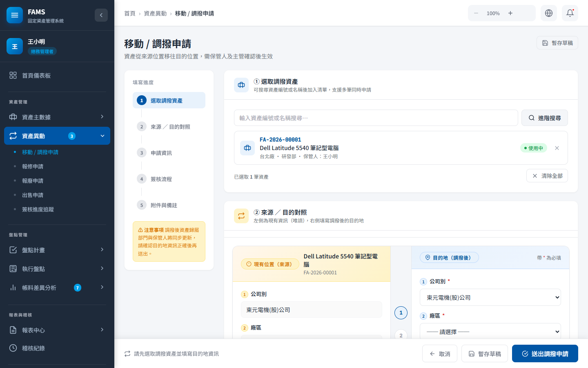The width and height of the screenshot is (588, 368).
Task: Open the 簽核進度追蹤 submenu item
Action: (38, 209)
